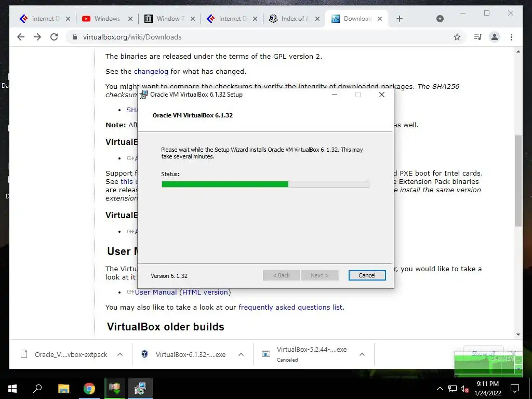Bookmark this page with the star icon
This screenshot has width=532, height=399.
457,37
